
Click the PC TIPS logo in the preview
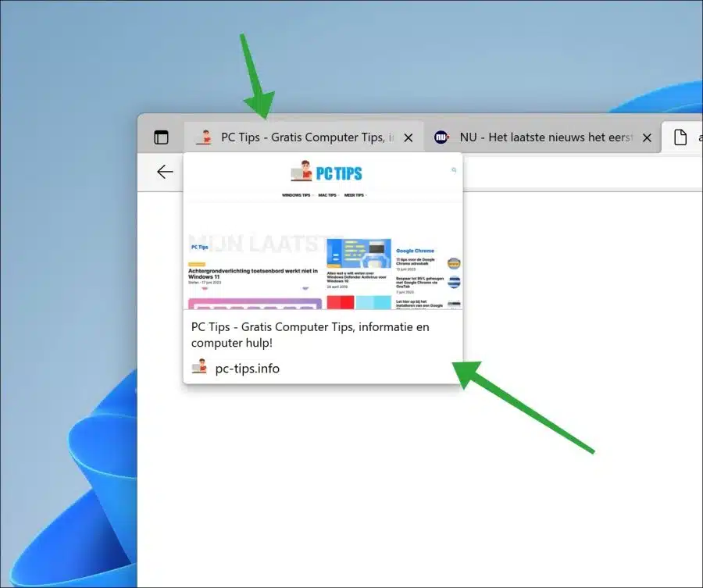[326, 171]
